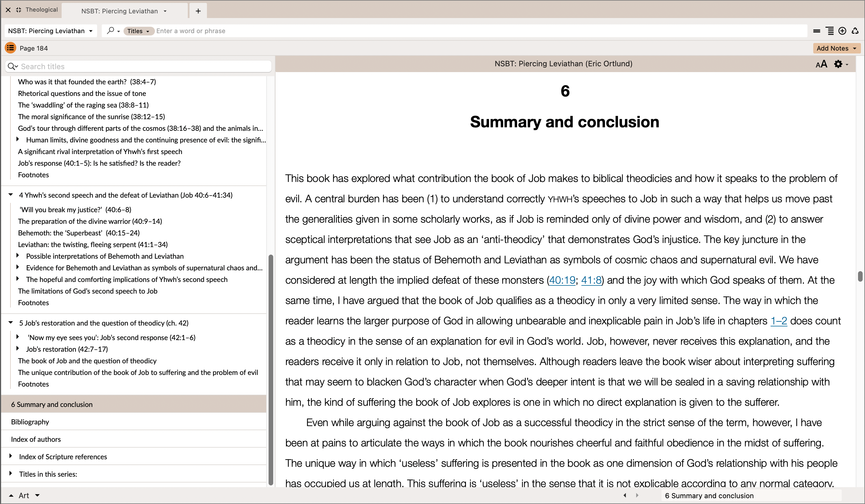
Task: Click the circled plus toolbar icon
Action: 842,31
